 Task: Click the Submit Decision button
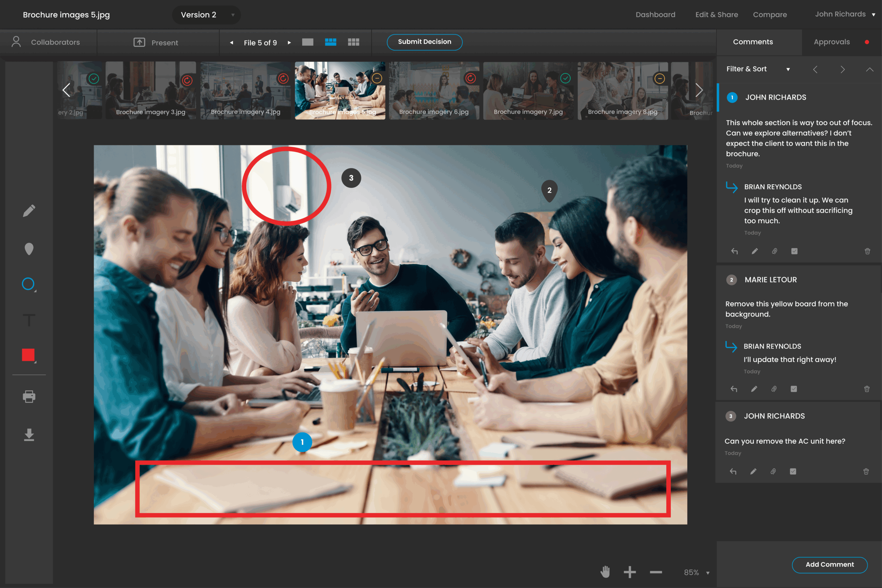424,42
